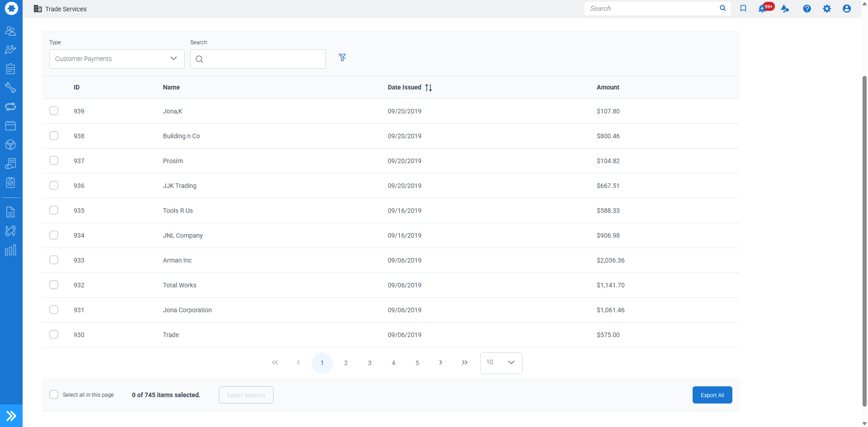This screenshot has width=868, height=427.
Task: Open the user account profile icon
Action: (847, 9)
